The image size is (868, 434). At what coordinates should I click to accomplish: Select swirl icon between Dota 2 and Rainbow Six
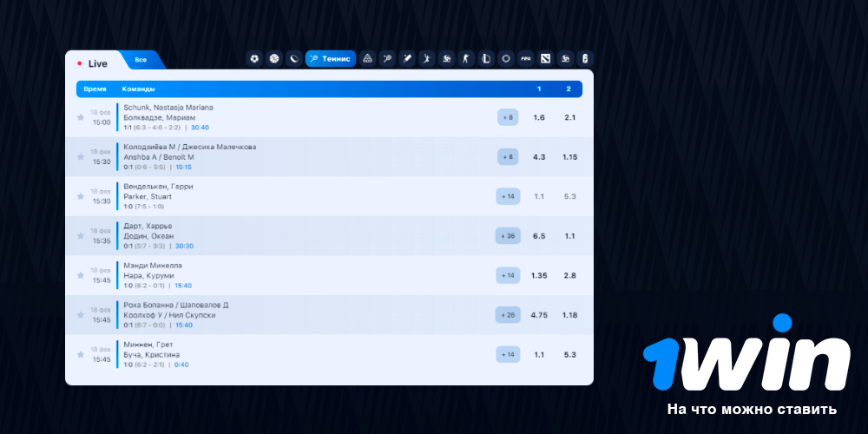pyautogui.click(x=565, y=59)
